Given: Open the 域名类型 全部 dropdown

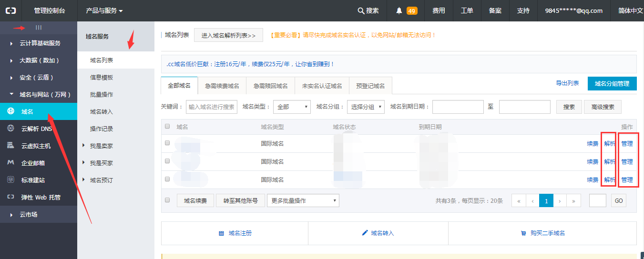Looking at the screenshot, I should (x=292, y=107).
